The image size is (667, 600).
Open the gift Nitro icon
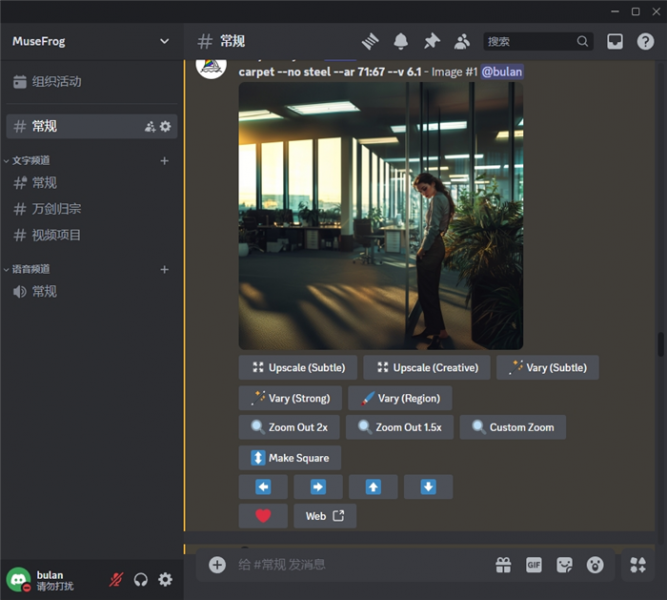click(503, 565)
